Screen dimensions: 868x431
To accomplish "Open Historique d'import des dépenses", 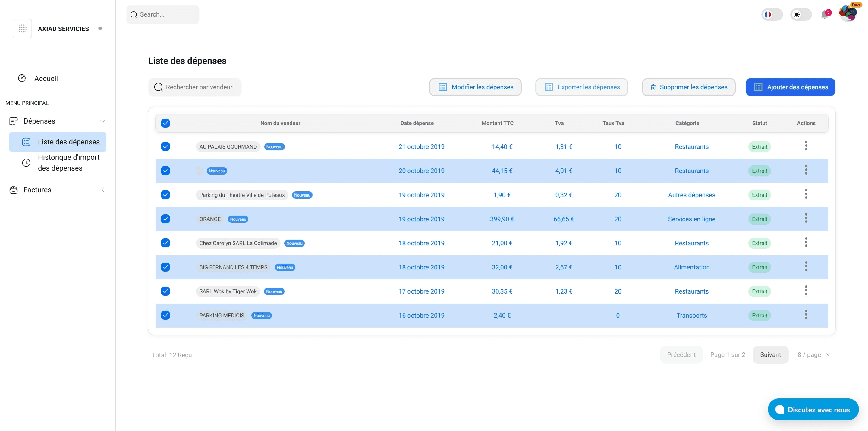I will click(x=68, y=162).
